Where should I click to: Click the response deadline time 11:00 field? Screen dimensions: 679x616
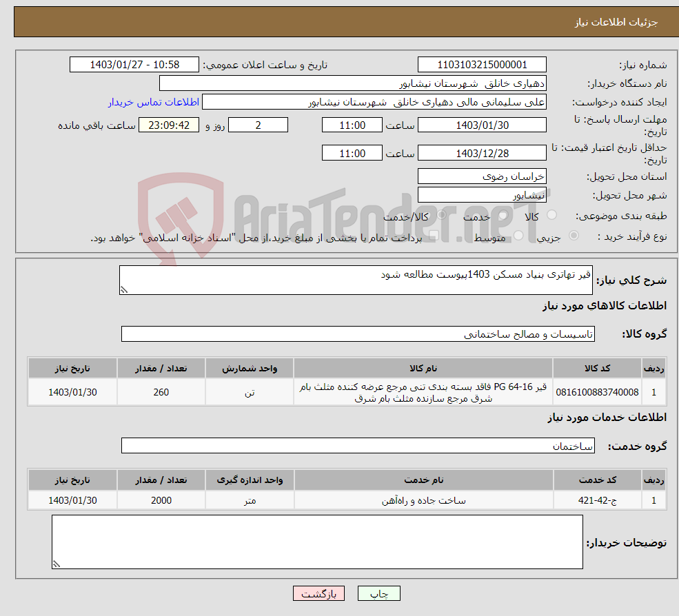pyautogui.click(x=352, y=125)
